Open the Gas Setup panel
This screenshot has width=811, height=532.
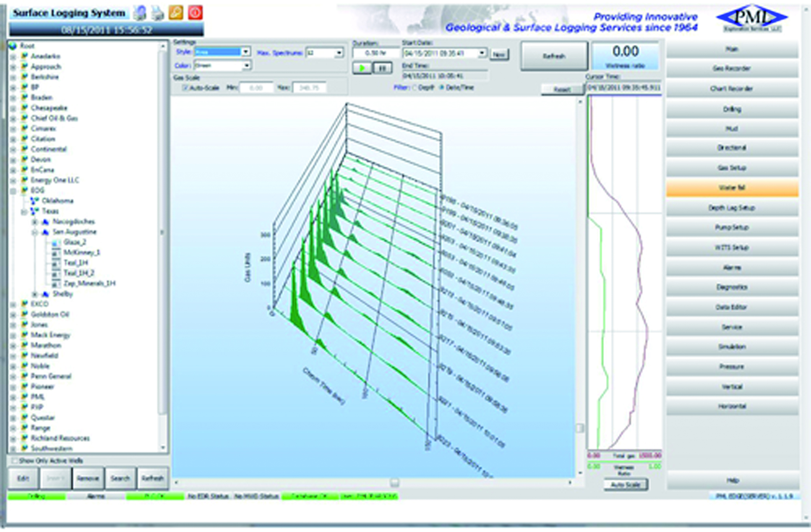click(x=732, y=168)
